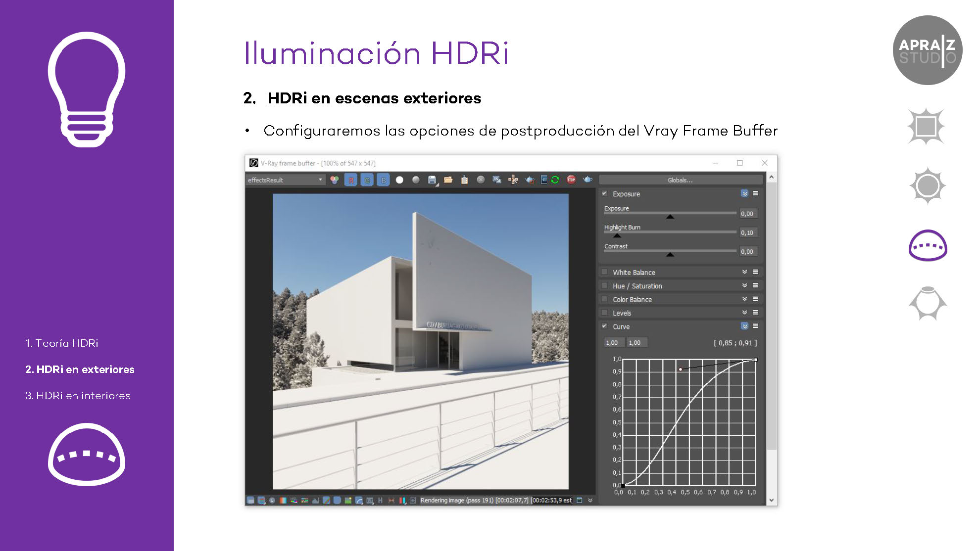Image resolution: width=980 pixels, height=551 pixels.
Task: Click the Save image floppy icon
Action: point(432,180)
